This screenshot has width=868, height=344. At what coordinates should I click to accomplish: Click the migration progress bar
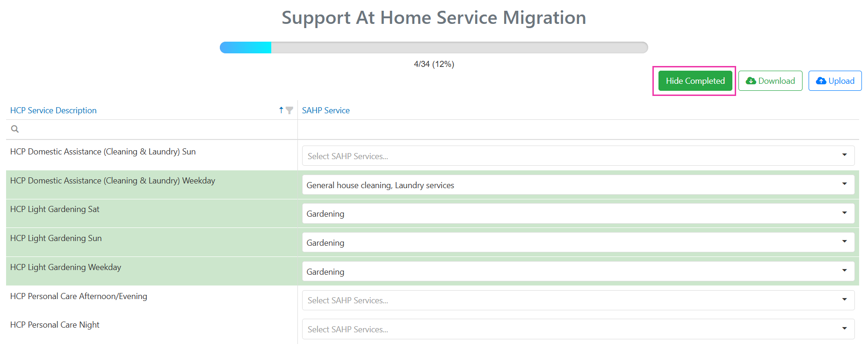(434, 47)
